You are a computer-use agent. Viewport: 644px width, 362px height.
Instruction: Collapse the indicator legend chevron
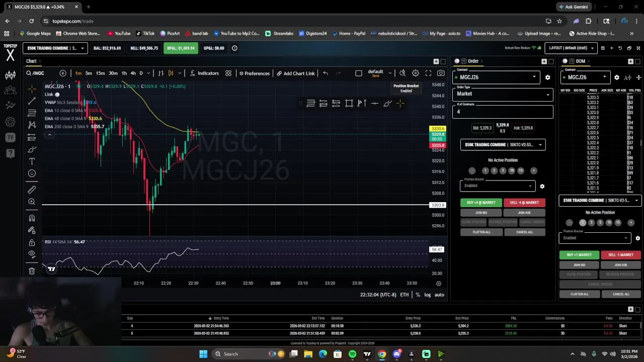[x=50, y=135]
